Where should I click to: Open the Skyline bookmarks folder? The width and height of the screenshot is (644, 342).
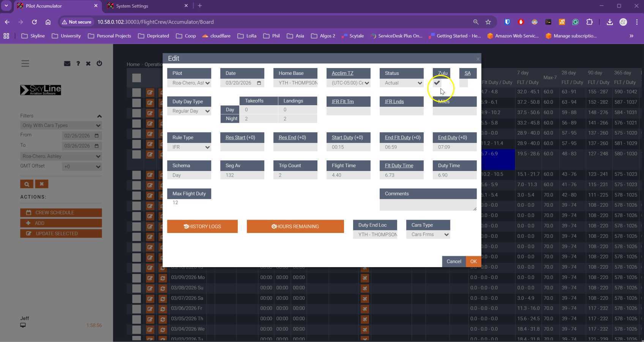pyautogui.click(x=33, y=36)
